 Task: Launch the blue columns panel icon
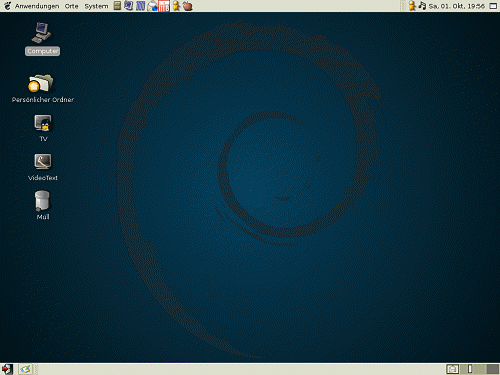click(x=140, y=6)
